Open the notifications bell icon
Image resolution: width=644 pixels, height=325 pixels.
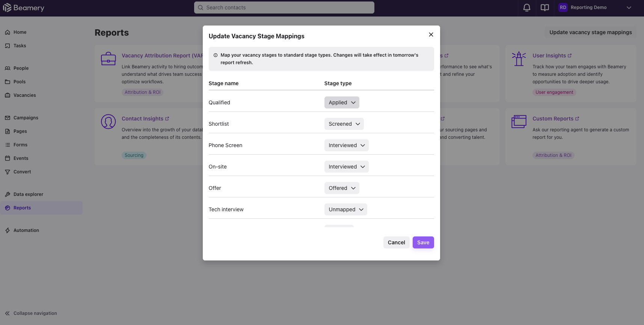(x=527, y=8)
